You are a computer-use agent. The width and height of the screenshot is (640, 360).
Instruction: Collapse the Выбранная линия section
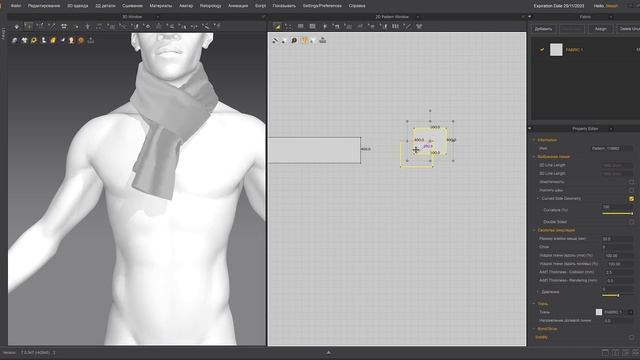pos(533,157)
